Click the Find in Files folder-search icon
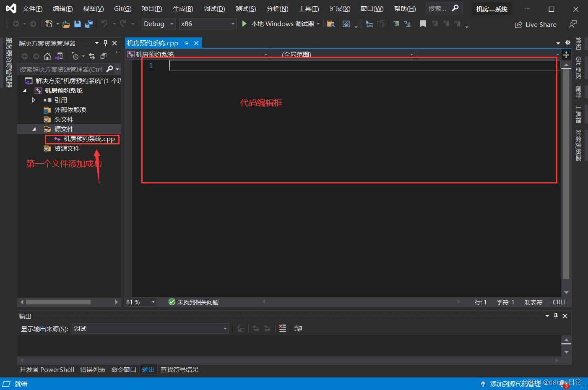This screenshot has width=588, height=390. point(331,24)
